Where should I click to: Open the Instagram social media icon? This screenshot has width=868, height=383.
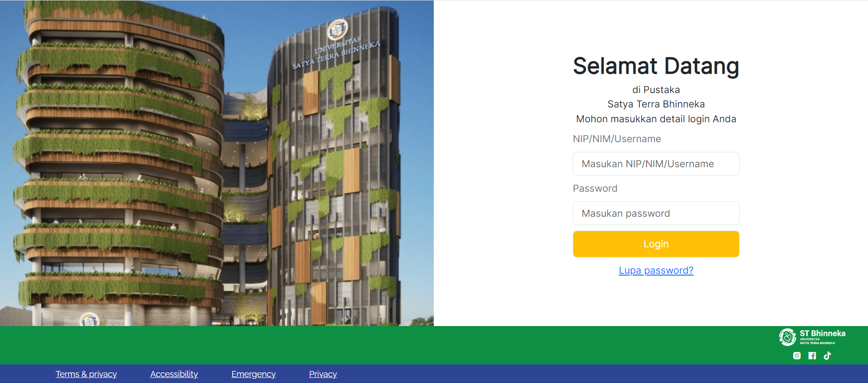(797, 356)
